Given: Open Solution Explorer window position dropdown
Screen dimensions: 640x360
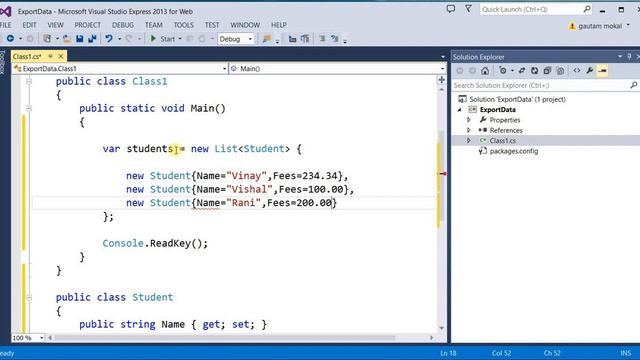Looking at the screenshot, I should coord(620,56).
